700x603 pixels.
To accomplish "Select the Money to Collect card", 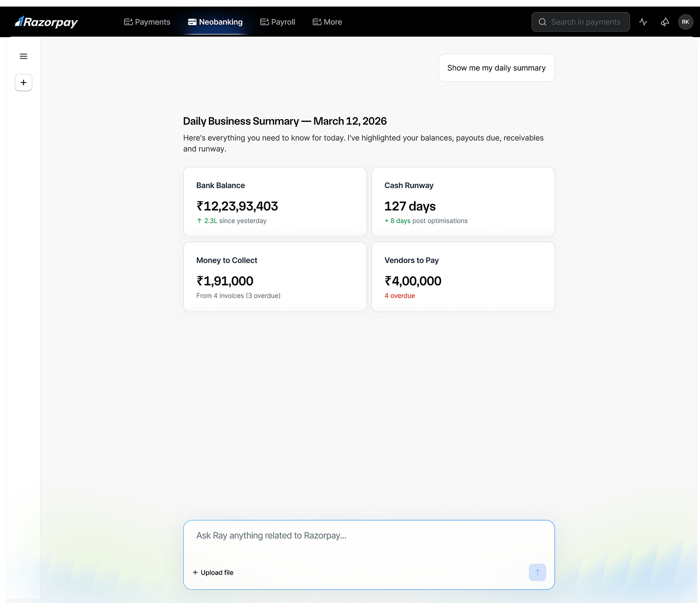I will pyautogui.click(x=275, y=277).
